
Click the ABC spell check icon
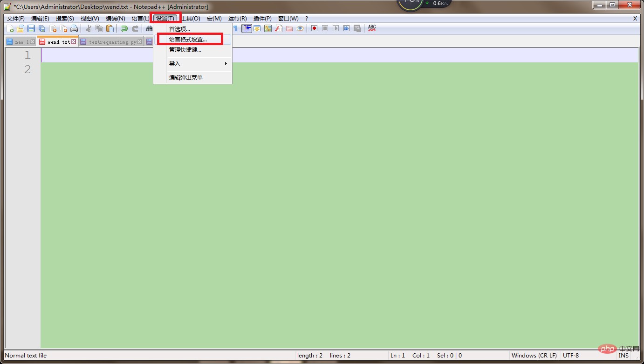371,28
